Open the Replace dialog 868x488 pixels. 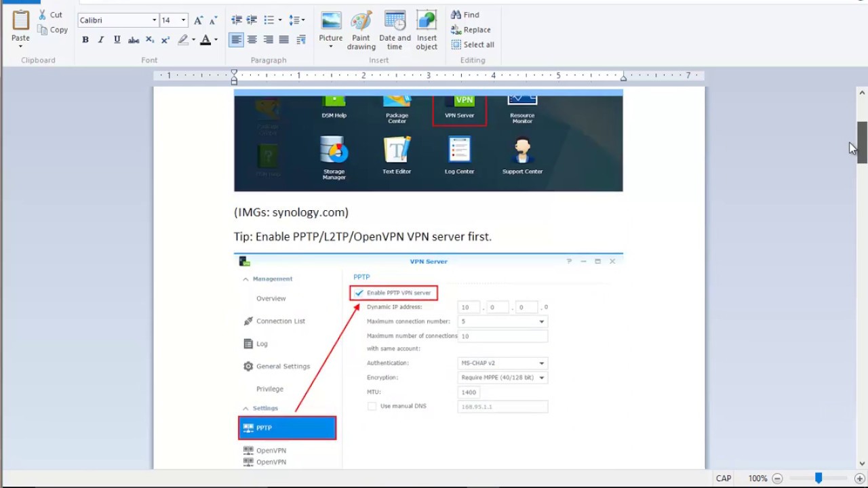tap(471, 30)
